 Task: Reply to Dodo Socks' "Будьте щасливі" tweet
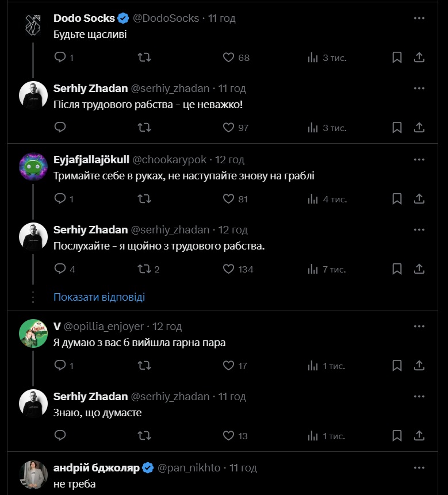pyautogui.click(x=60, y=57)
